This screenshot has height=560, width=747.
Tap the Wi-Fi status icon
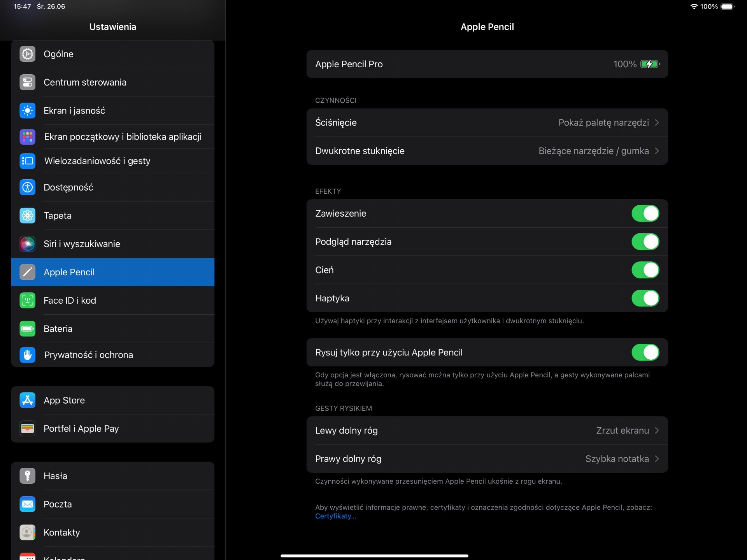tap(694, 7)
